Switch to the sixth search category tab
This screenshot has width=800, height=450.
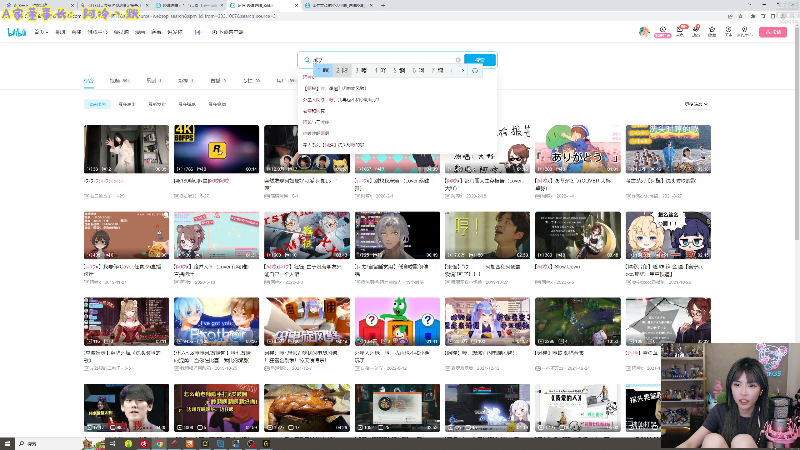coord(252,81)
